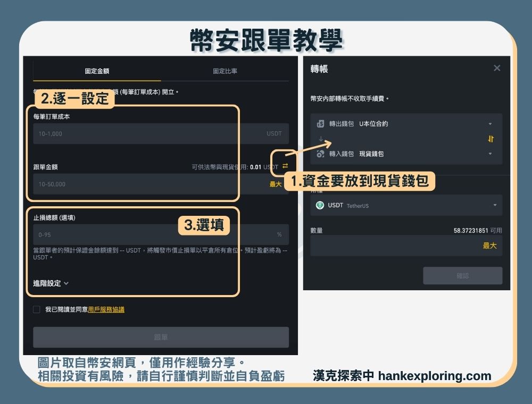Expand the 進階設定 section
This screenshot has width=532, height=404.
51,283
